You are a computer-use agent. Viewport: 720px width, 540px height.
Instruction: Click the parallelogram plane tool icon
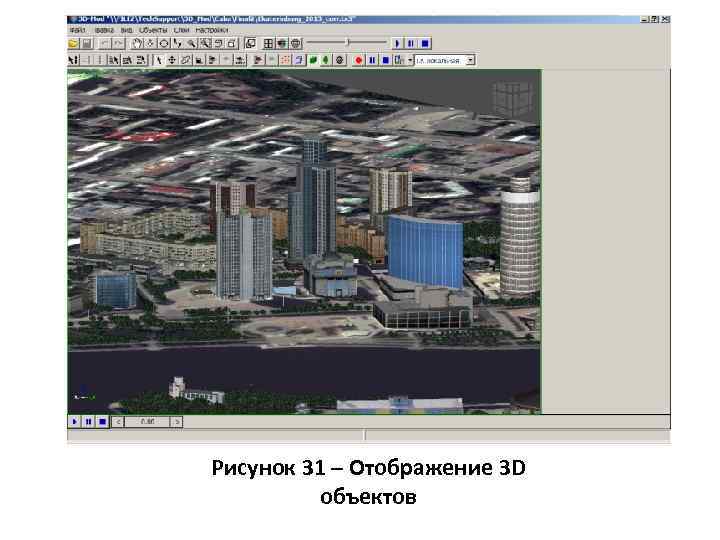pos(186,60)
